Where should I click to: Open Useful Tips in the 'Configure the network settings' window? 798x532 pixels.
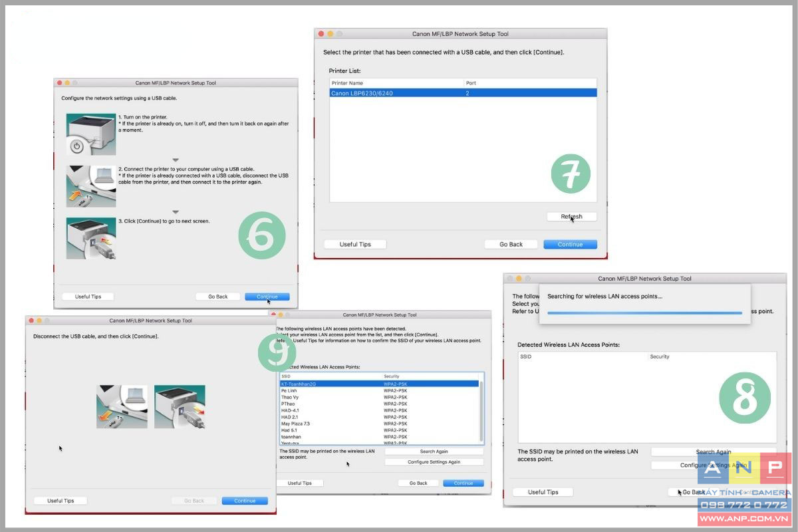87,297
